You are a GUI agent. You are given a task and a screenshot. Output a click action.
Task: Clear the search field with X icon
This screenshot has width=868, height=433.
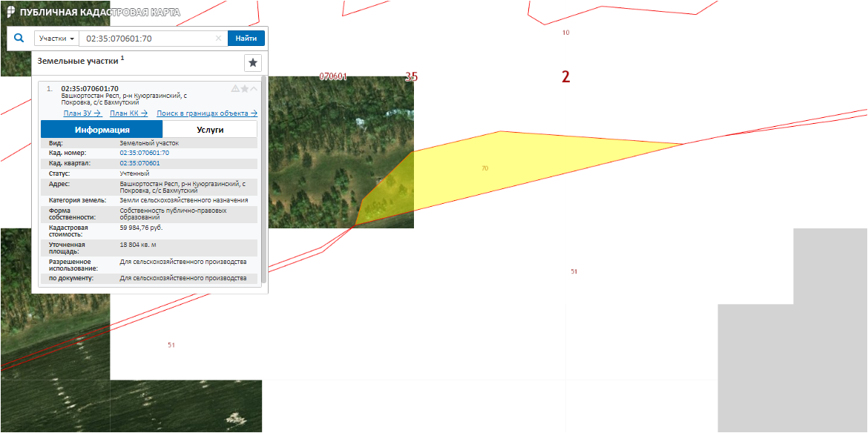[x=218, y=39]
